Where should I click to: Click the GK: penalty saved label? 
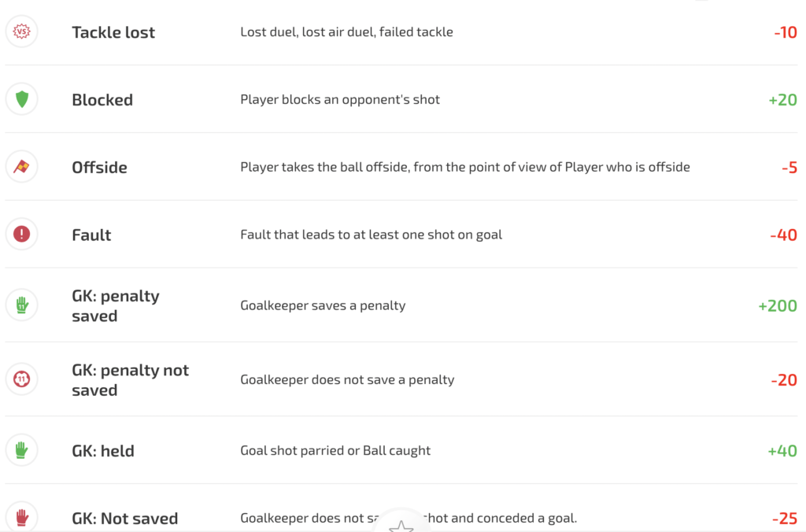point(116,306)
